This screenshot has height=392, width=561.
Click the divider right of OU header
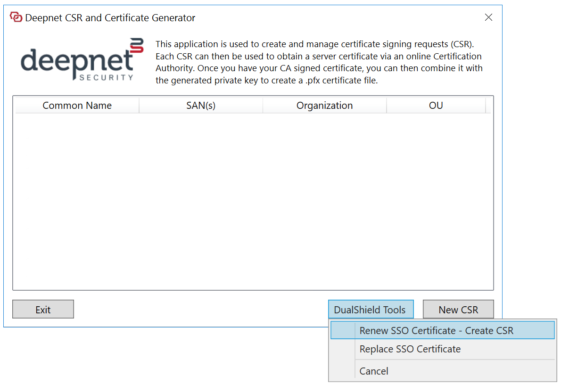(x=486, y=106)
